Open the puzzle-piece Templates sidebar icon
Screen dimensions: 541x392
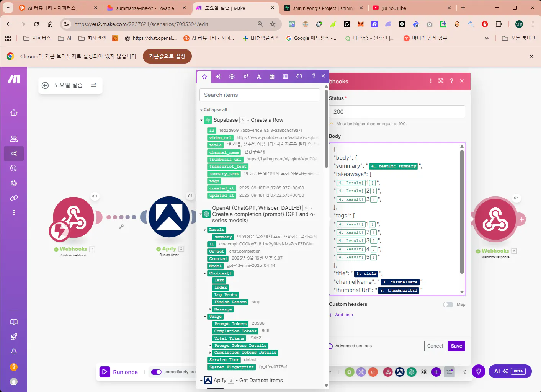click(x=14, y=183)
